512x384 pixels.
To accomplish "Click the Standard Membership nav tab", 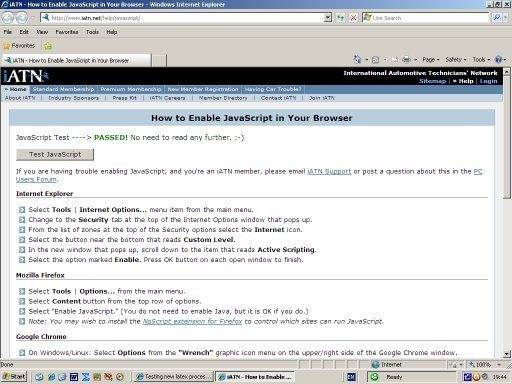I will click(63, 89).
